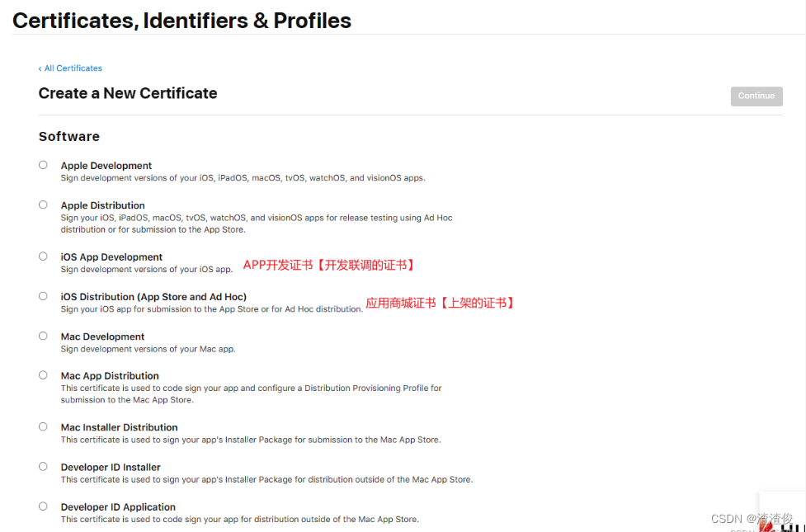
Task: Pick the Developer ID Installer option
Action: pyautogui.click(x=43, y=466)
